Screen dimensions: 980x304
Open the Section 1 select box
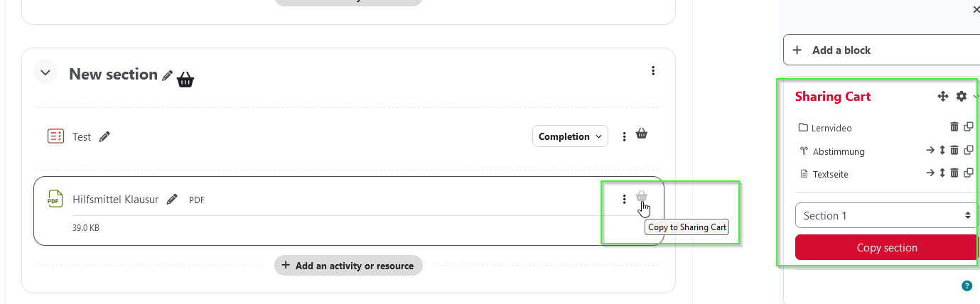886,215
